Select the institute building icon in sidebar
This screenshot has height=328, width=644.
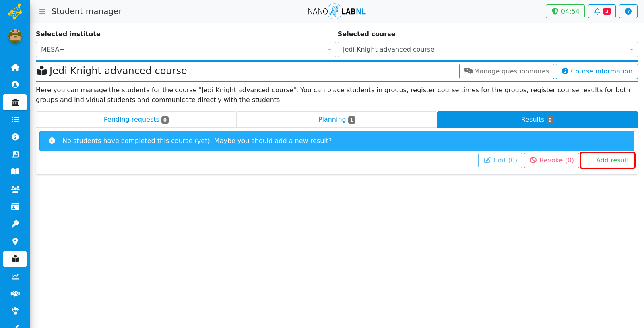15,102
